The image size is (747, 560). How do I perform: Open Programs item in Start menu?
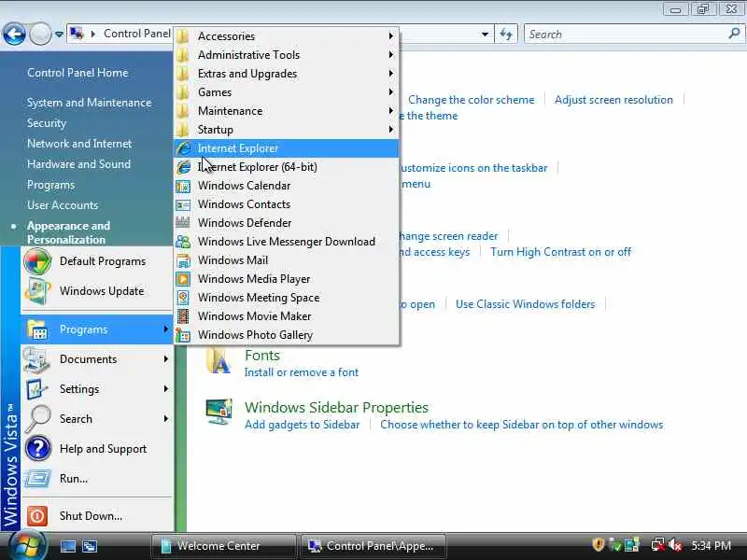(x=97, y=329)
